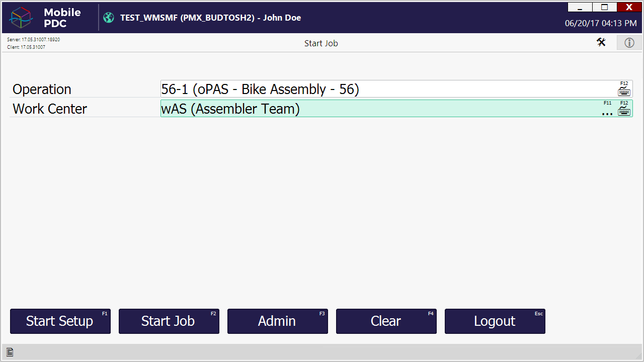Viewport: 644px width, 362px height.
Task: Minimize the Mobile PDC window
Action: 580,7
